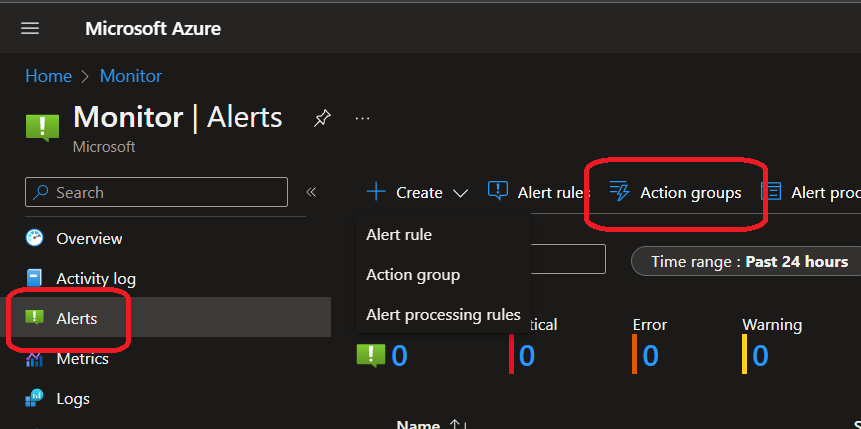Select Alert processing rules menu entry

point(443,315)
